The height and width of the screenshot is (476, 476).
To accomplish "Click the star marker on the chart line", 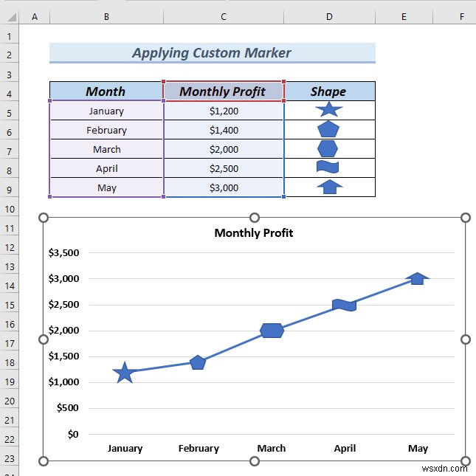I will tap(125, 372).
